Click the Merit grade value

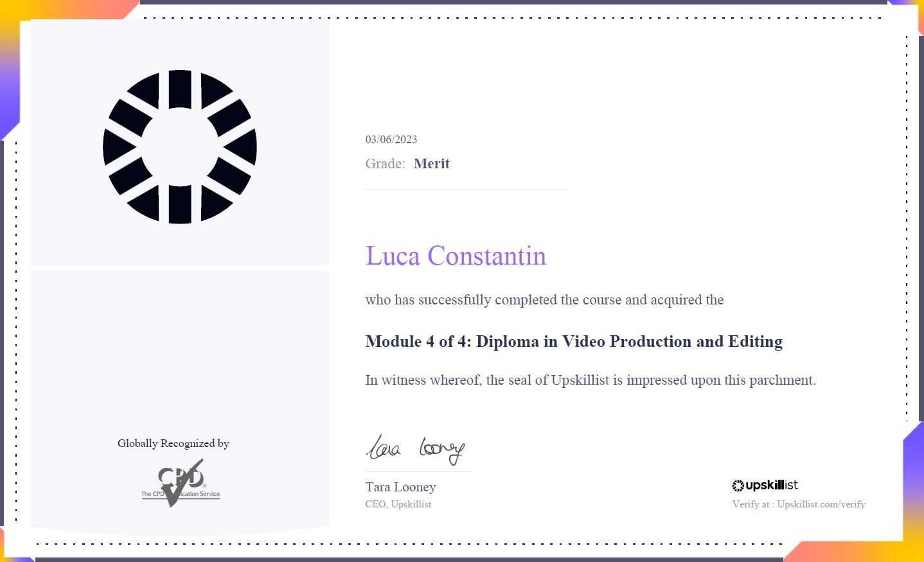(x=432, y=164)
